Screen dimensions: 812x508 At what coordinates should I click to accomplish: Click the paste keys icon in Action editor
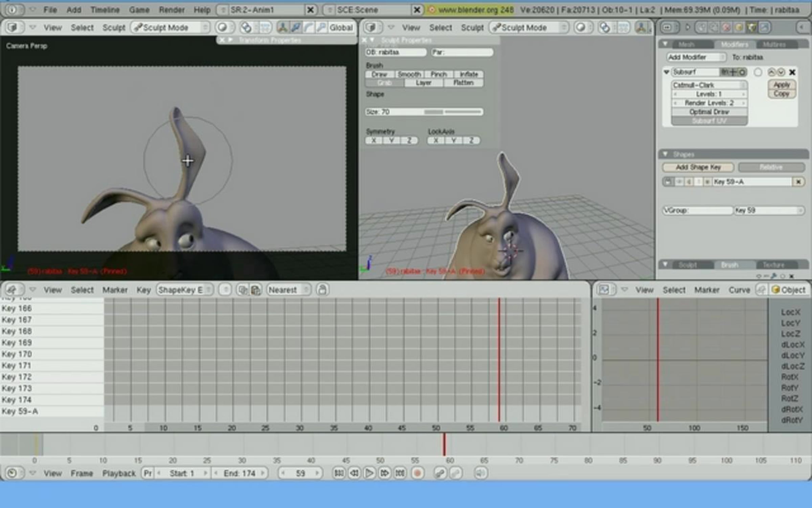(256, 290)
